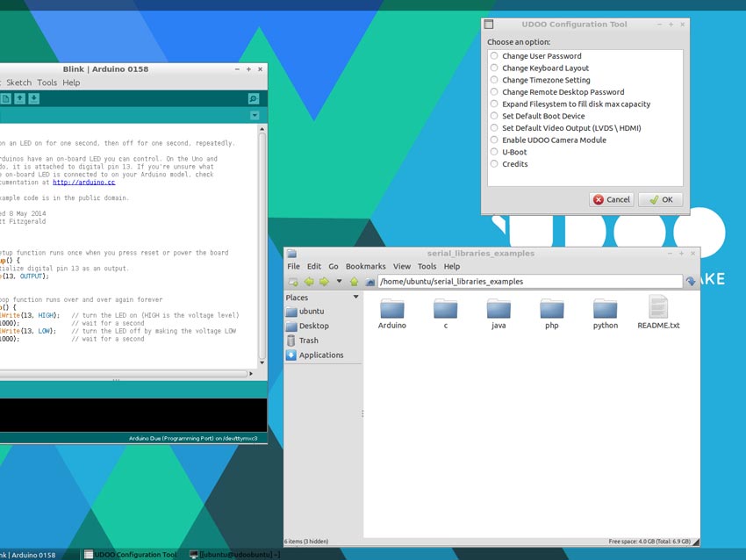This screenshot has height=560, width=746.
Task: Click Cancel in UDOO Configuration Tool
Action: 612,199
